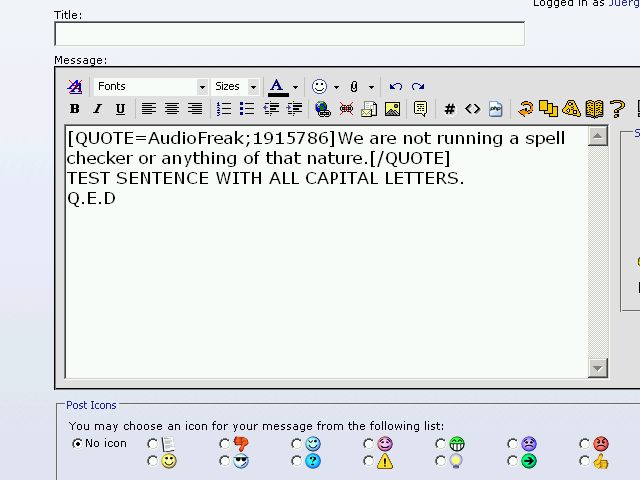This screenshot has width=640, height=480.
Task: Choose the green grinning face post icon
Action: pos(440,444)
